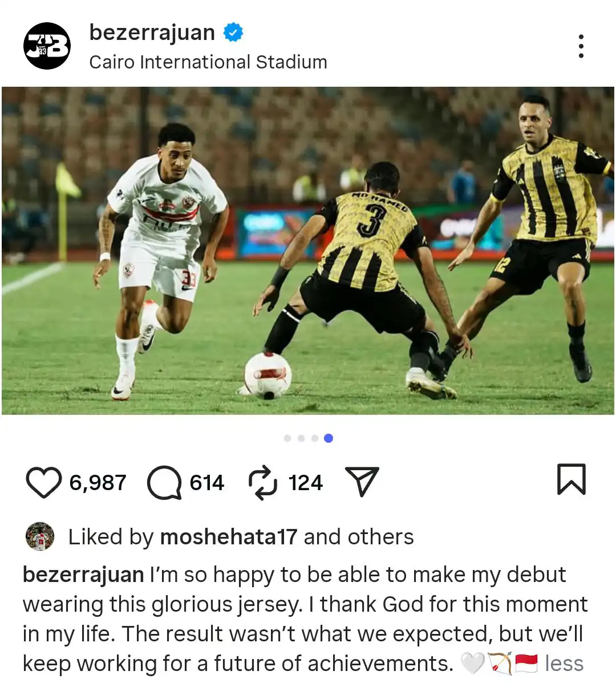Tap bezerrajuan name in caption
Viewport: 616px width, 687px height.
point(83,575)
